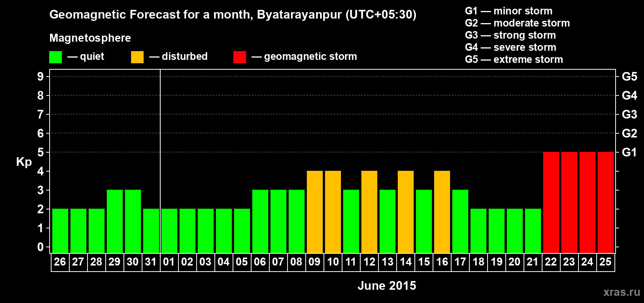
Task: Click the green bar for June 19
Action: [497, 231]
